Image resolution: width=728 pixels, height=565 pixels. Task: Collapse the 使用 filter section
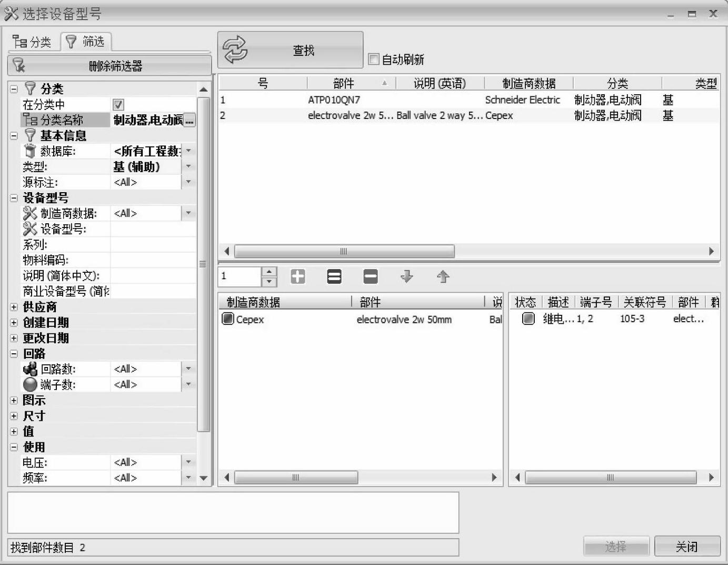[x=14, y=447]
